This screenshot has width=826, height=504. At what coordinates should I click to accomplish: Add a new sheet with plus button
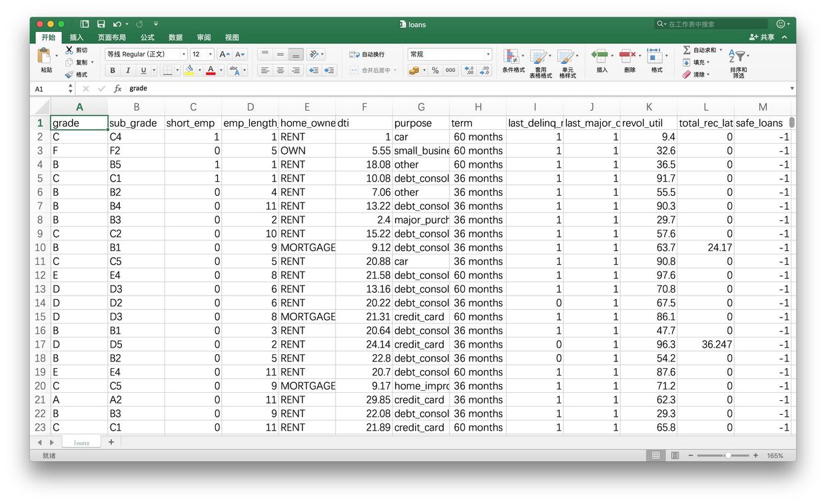[111, 442]
